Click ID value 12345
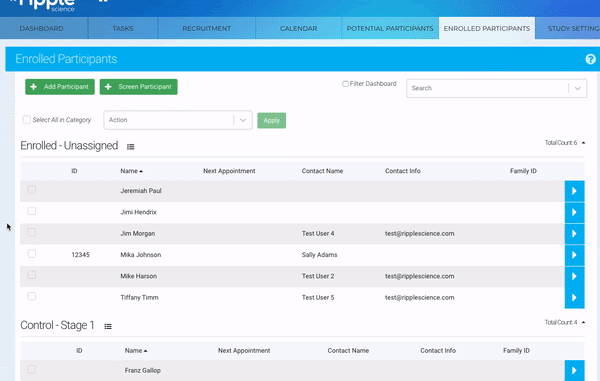This screenshot has width=600, height=381. click(x=80, y=255)
